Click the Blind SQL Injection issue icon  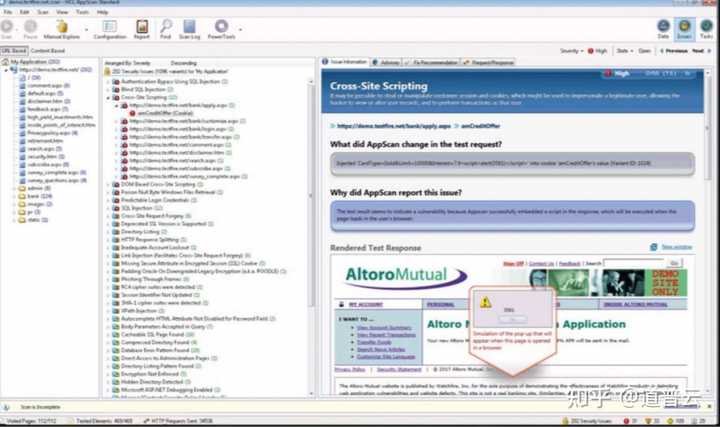[116, 90]
